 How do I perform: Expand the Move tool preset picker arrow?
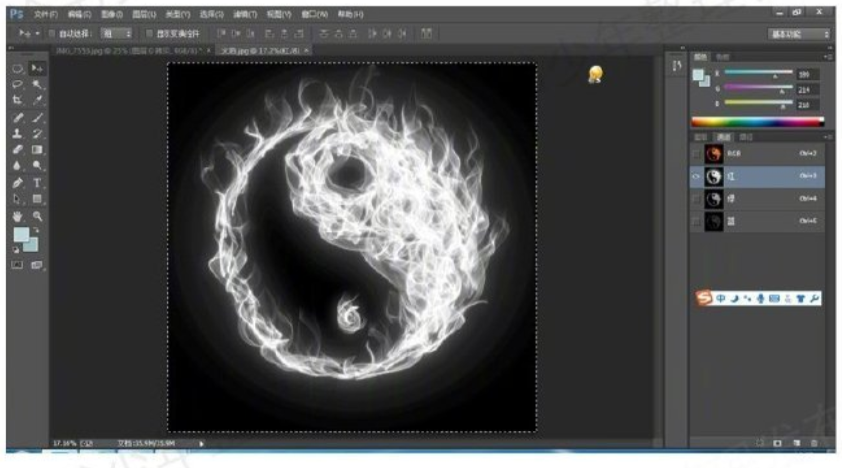37,34
